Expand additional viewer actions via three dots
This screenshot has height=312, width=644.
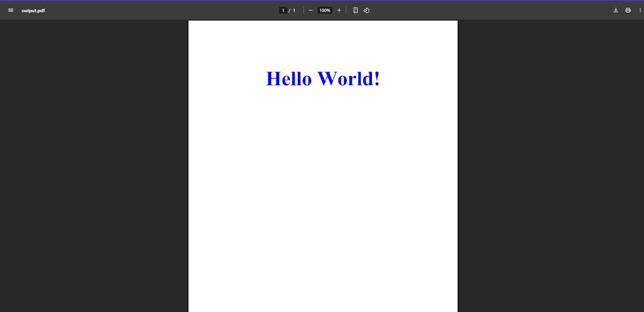coord(639,10)
